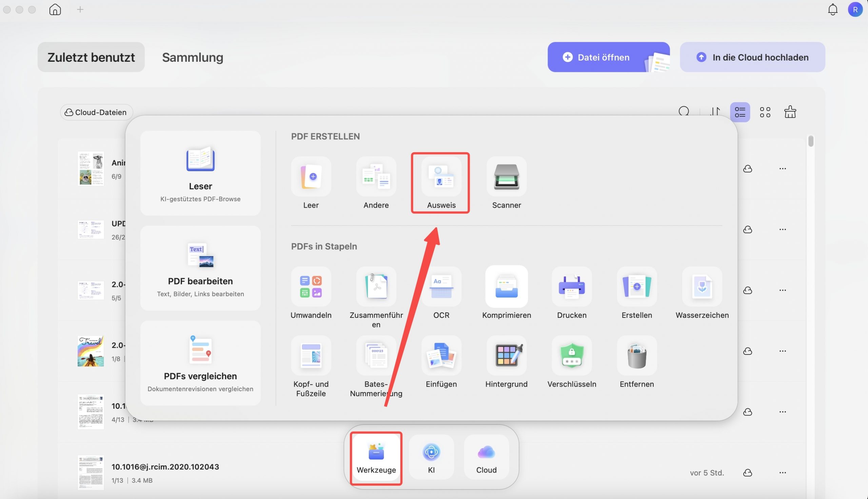Choose the Einfügen batch tool

(441, 356)
